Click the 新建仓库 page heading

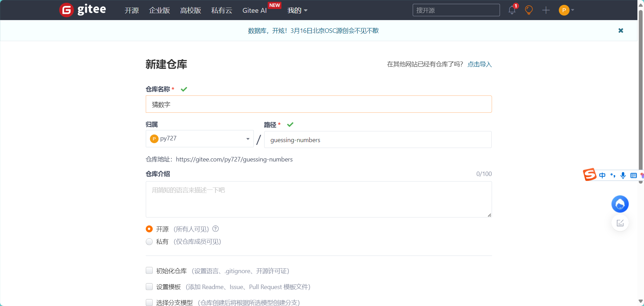tap(166, 64)
